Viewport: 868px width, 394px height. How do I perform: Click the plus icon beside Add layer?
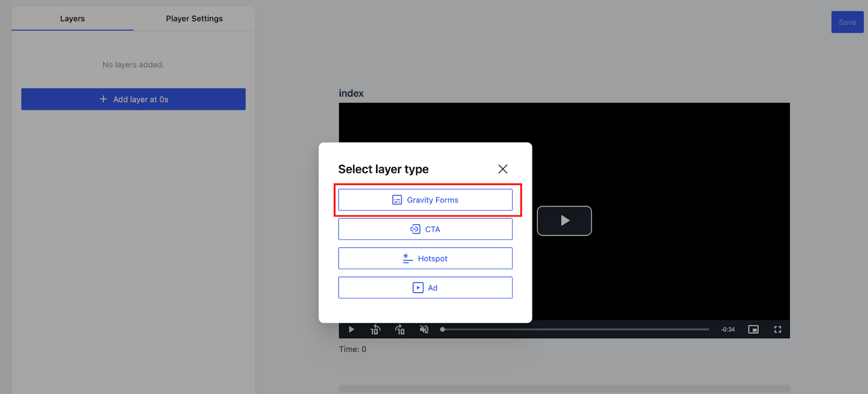[x=103, y=99]
